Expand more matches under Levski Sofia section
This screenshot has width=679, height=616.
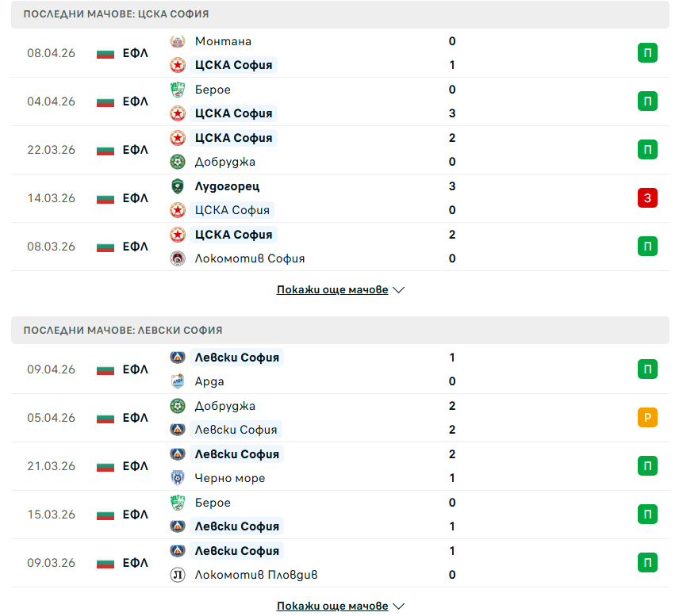[340, 606]
